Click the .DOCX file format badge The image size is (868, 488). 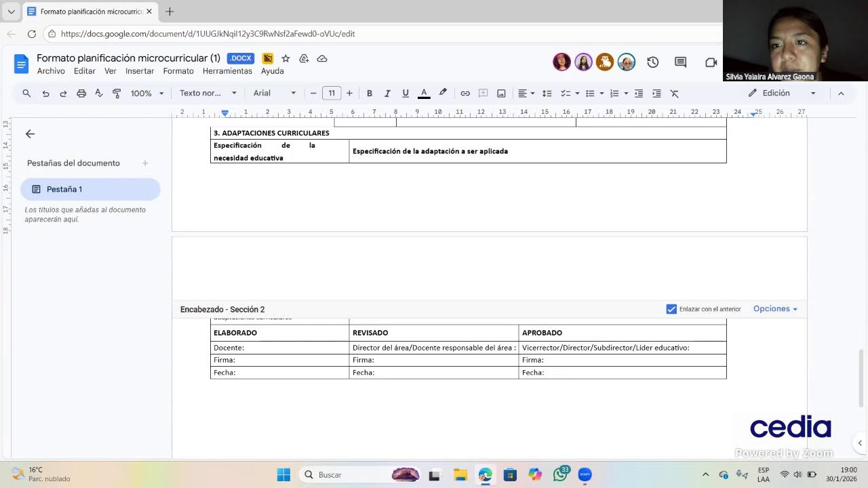[x=241, y=59]
